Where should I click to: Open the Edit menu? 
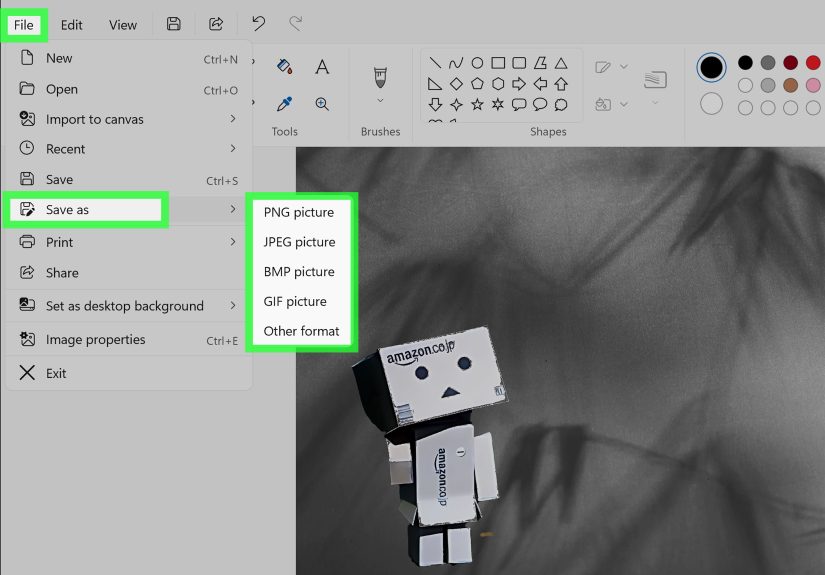pos(72,25)
